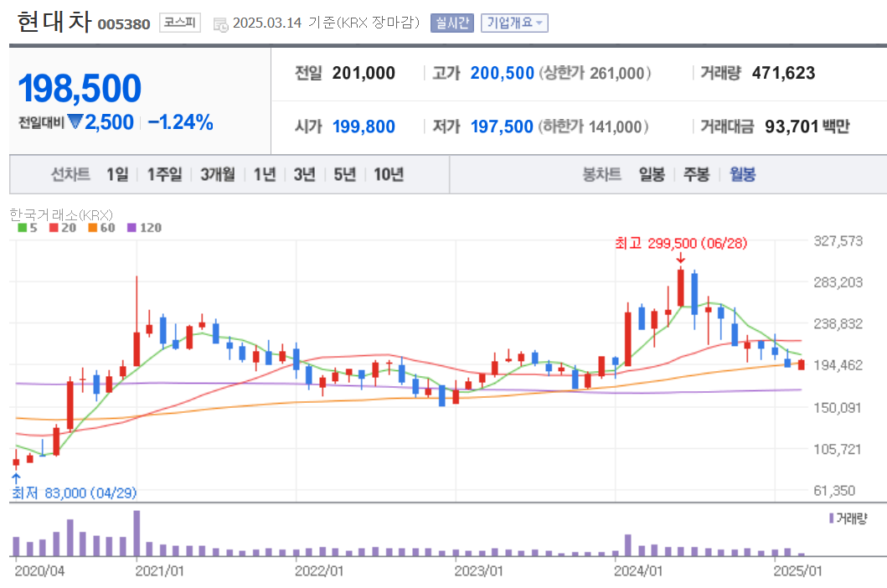887x588 pixels.
Task: Click the 봉차트 label
Action: tap(602, 174)
